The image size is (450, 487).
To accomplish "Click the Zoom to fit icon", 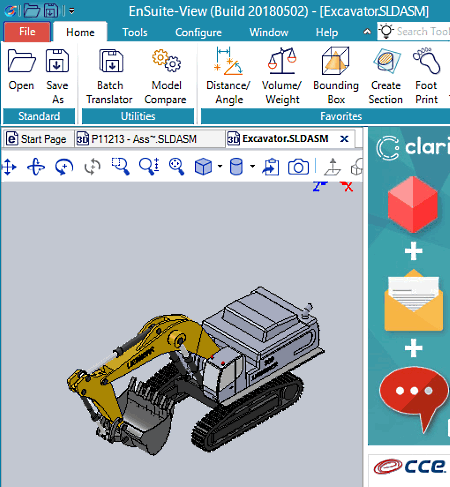I will click(176, 166).
